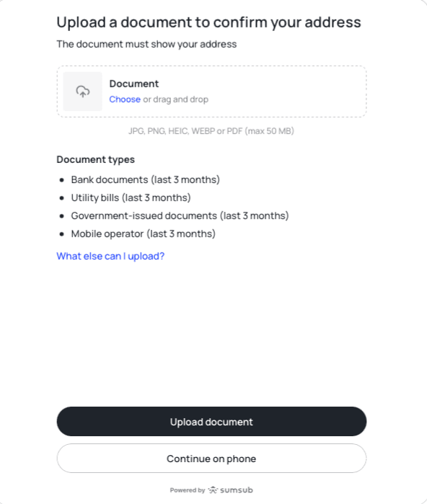427x504 pixels.
Task: Open the What else can I upload link
Action: 110,256
